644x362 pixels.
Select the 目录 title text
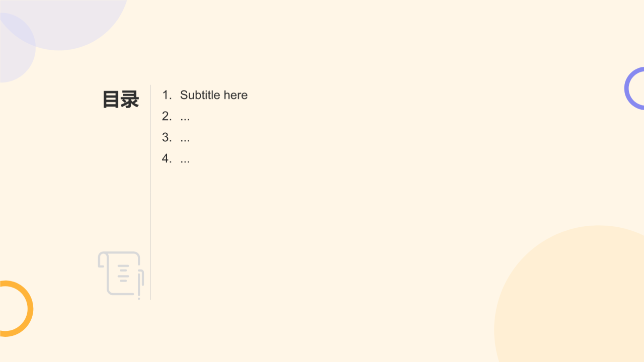(x=121, y=100)
